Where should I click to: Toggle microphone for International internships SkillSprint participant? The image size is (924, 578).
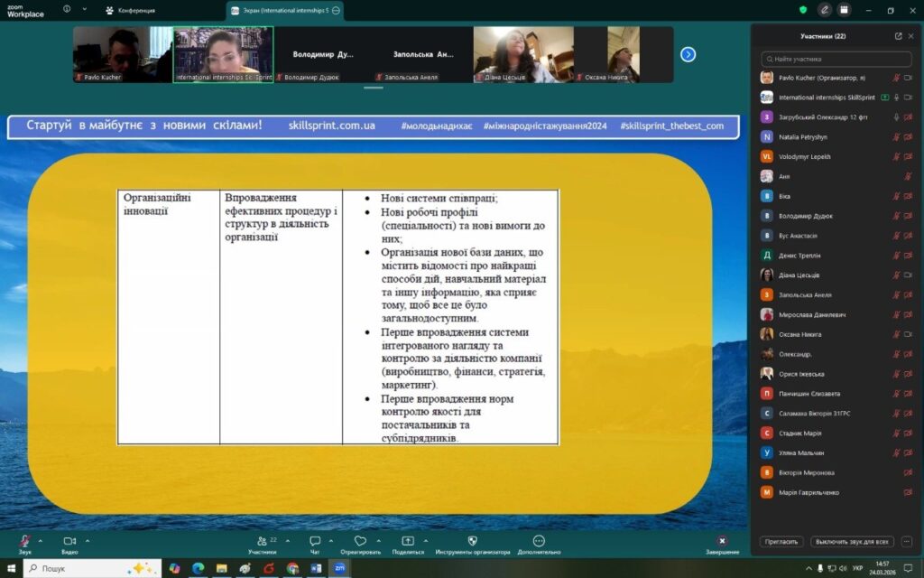click(896, 98)
